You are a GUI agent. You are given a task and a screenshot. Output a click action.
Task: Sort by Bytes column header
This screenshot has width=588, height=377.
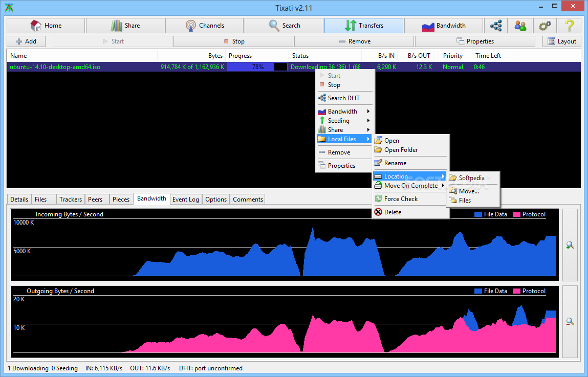[191, 55]
